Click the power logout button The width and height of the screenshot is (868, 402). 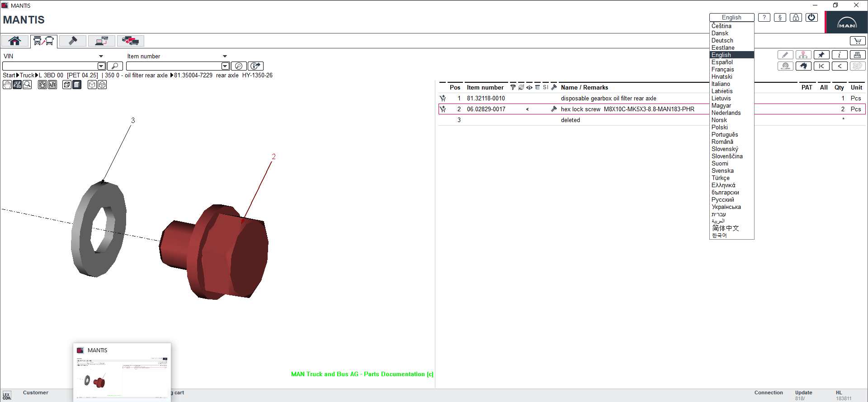tap(811, 18)
